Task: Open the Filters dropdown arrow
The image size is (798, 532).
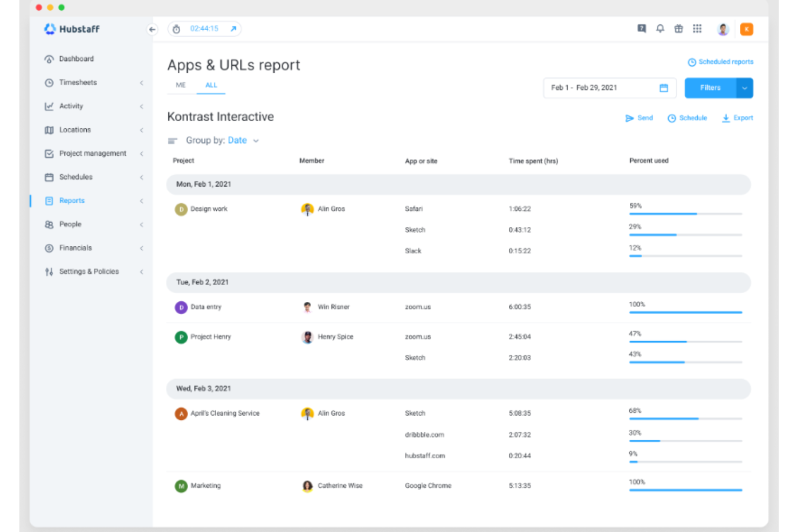Action: click(745, 88)
